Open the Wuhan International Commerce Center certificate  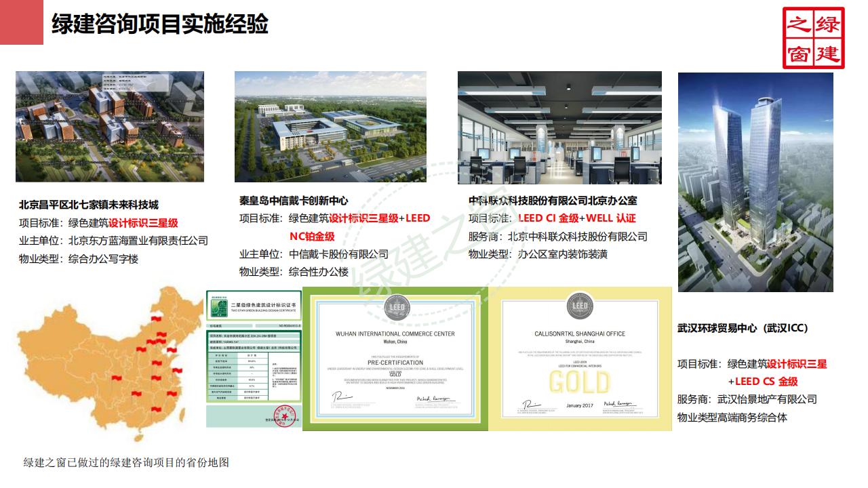coord(395,359)
